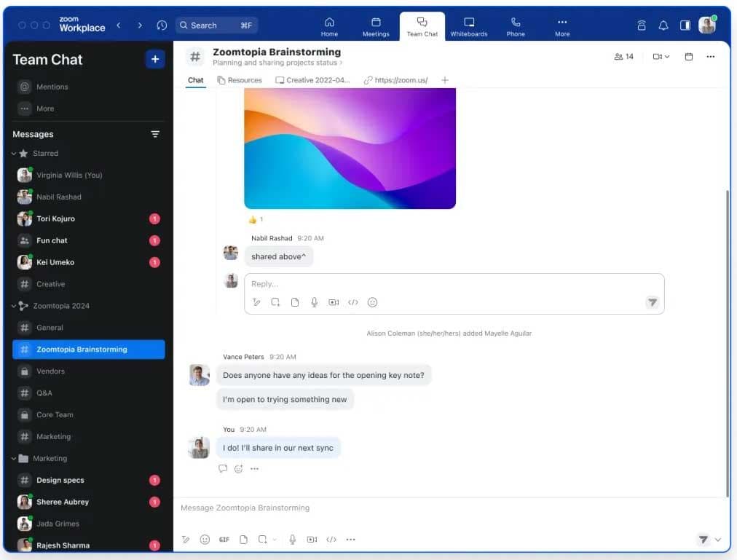737x560 pixels.
Task: Switch to the Resources tab
Action: [240, 80]
